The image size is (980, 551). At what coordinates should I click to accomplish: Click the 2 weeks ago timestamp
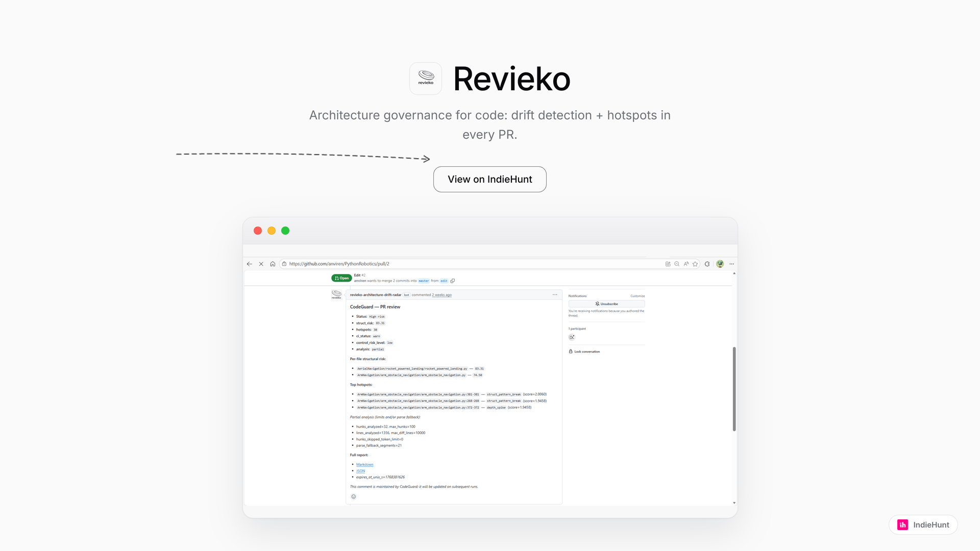click(x=442, y=295)
